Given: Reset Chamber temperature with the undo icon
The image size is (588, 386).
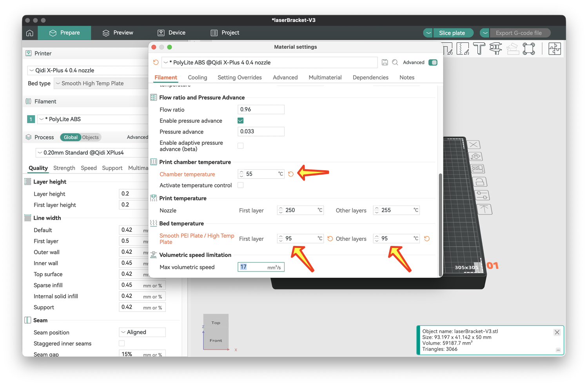Looking at the screenshot, I should coord(291,174).
